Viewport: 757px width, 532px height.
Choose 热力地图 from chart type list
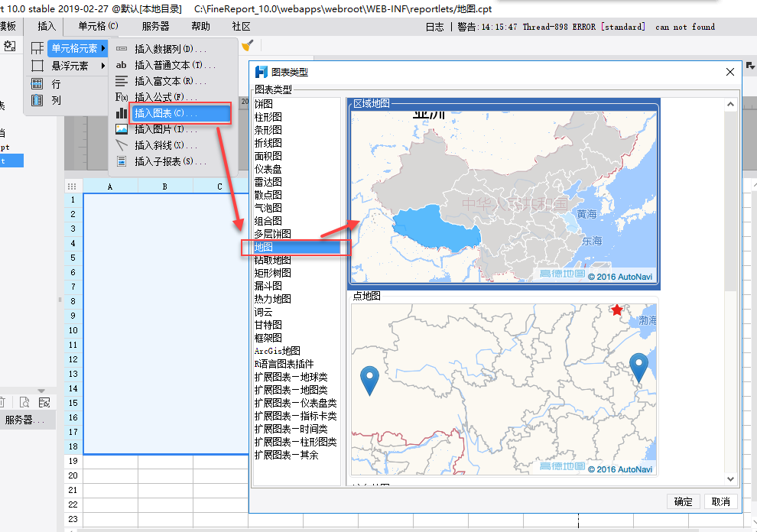pos(273,299)
